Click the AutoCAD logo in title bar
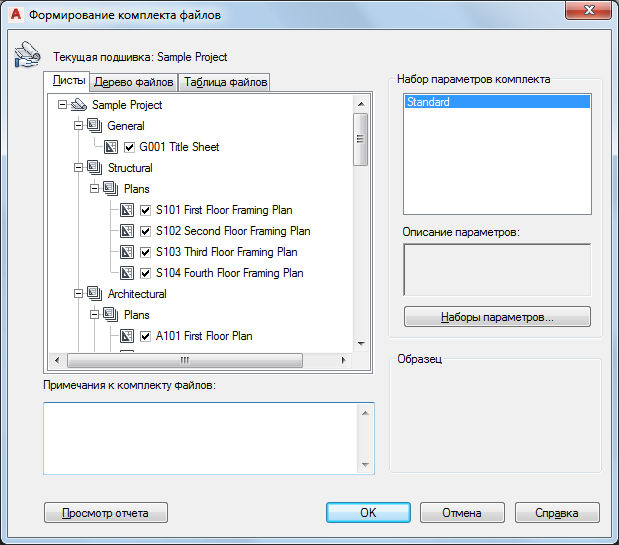The height and width of the screenshot is (545, 619). [x=16, y=15]
